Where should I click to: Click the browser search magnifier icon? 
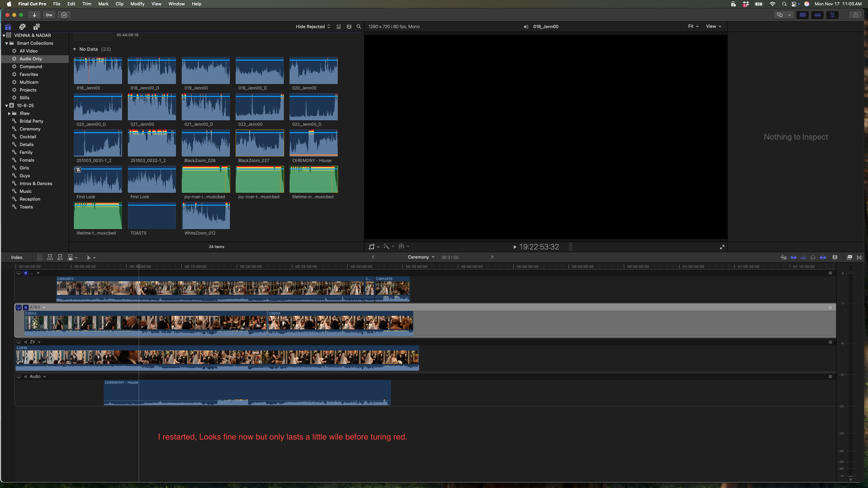coord(359,27)
